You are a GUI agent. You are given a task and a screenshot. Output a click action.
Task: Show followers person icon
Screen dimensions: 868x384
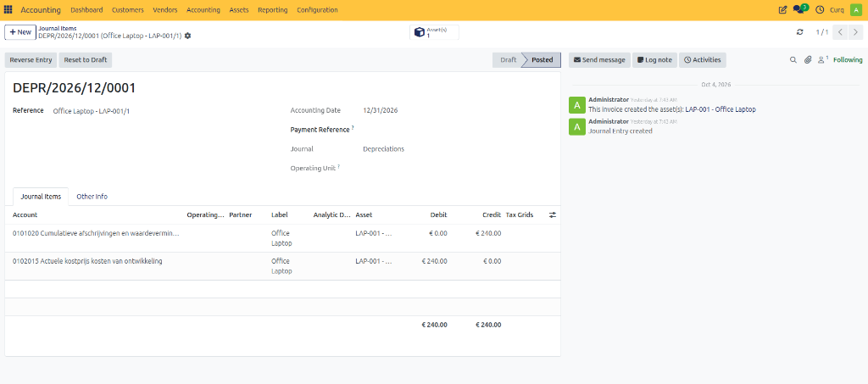[822, 59]
